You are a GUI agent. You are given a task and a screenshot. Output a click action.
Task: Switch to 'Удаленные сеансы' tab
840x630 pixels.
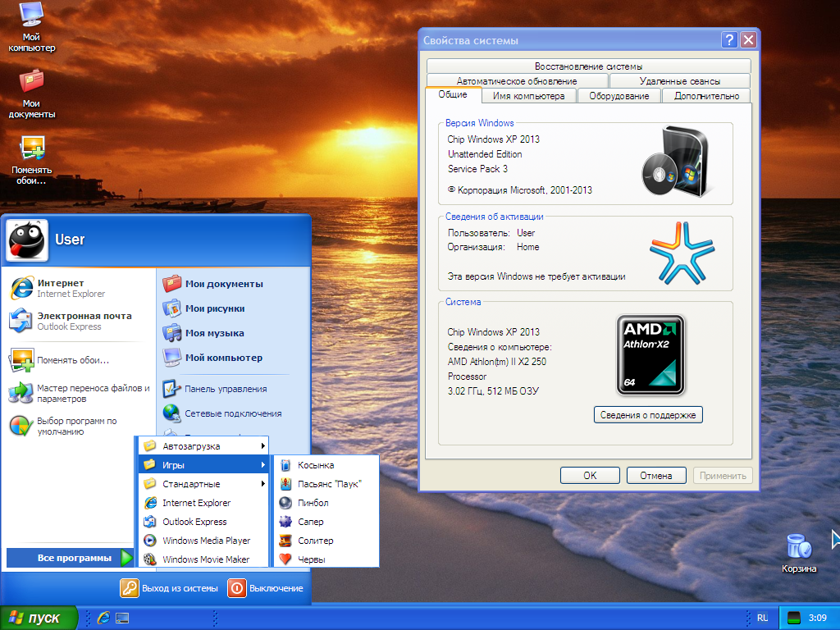[x=680, y=81]
